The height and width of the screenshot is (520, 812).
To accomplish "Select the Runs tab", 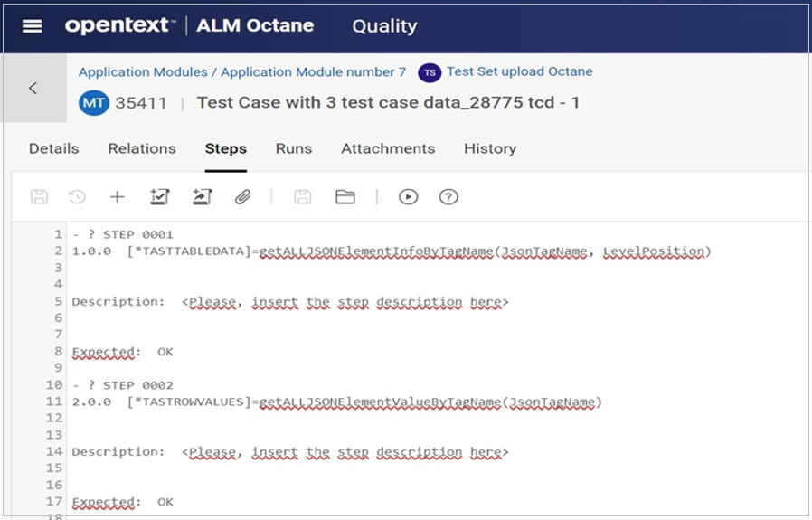I will tap(294, 148).
